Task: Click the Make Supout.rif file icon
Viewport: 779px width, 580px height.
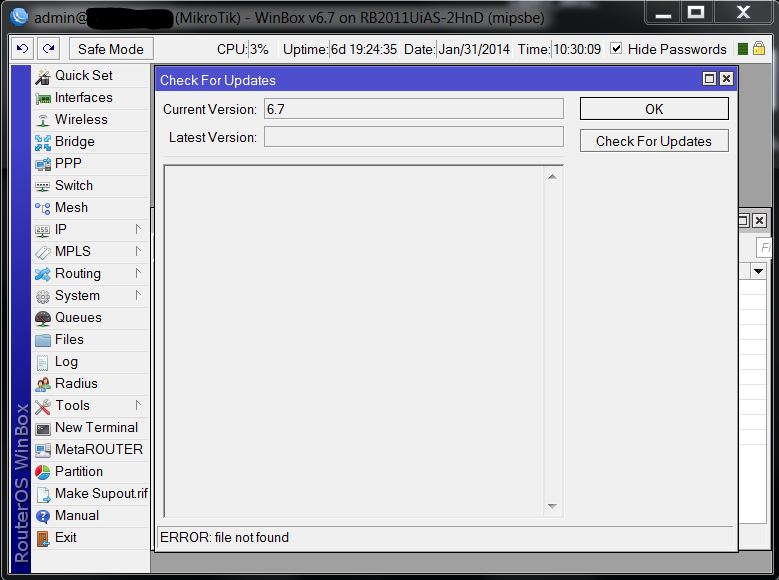Action: [x=44, y=494]
